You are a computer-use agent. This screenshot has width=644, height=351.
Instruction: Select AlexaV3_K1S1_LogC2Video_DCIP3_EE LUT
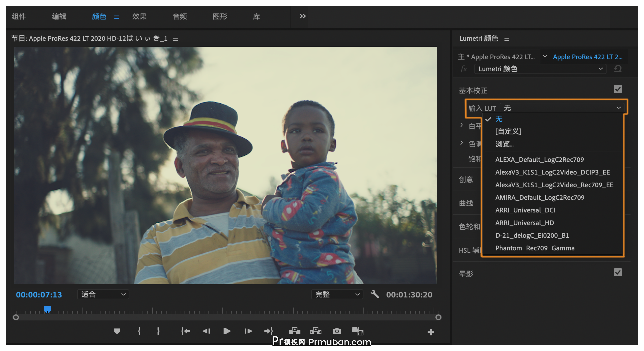click(552, 172)
